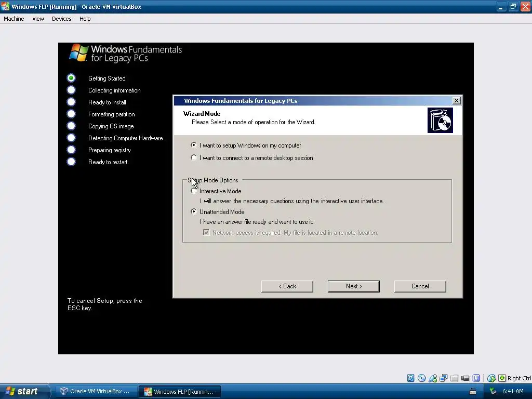Click the network adapters indicator icon
532x399 pixels.
point(444,378)
